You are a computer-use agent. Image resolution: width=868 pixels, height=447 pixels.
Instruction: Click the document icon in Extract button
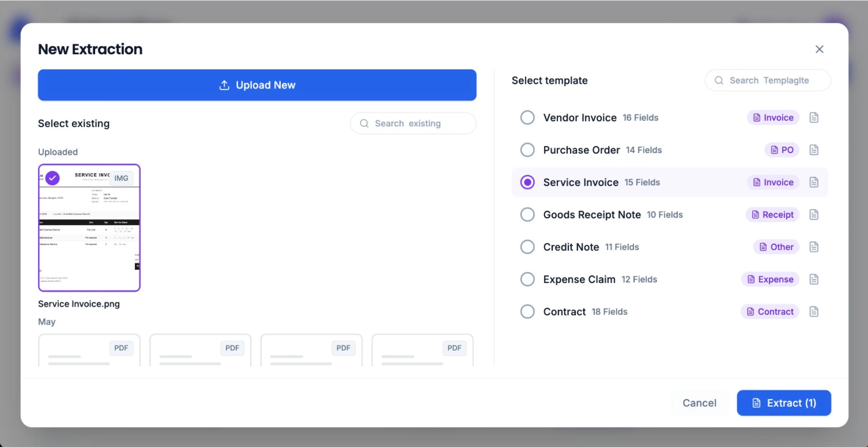pyautogui.click(x=756, y=403)
